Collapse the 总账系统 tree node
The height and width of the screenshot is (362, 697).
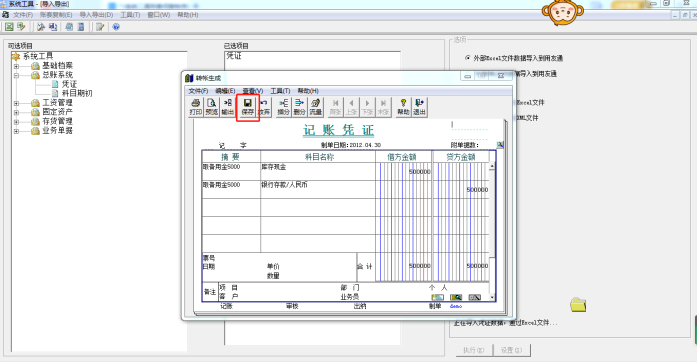tap(16, 75)
